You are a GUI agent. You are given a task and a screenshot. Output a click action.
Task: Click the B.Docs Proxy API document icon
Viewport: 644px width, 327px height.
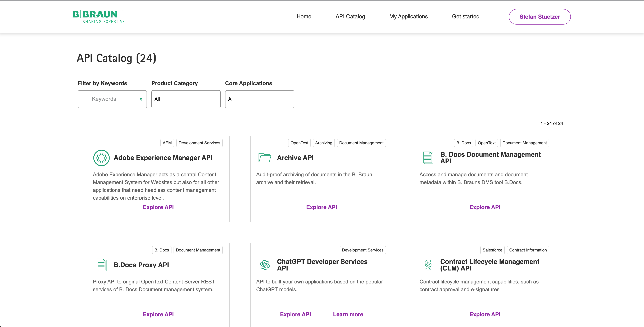pos(101,265)
